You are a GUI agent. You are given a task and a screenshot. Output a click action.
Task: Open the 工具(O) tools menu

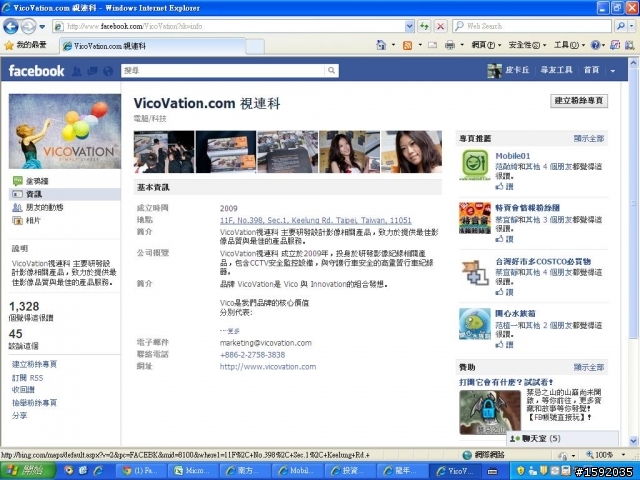[x=569, y=45]
